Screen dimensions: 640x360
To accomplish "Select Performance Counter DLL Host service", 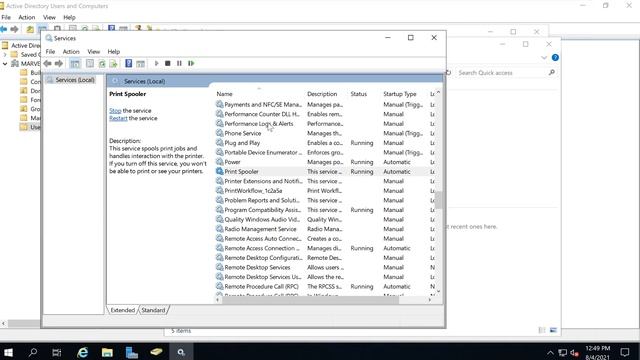I will [x=325, y=114].
